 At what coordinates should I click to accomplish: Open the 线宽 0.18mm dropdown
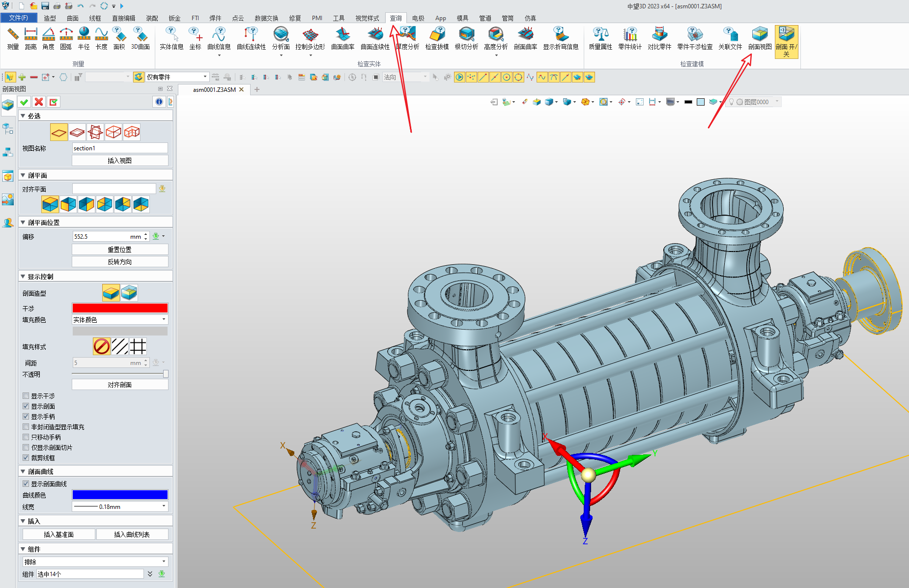(120, 506)
